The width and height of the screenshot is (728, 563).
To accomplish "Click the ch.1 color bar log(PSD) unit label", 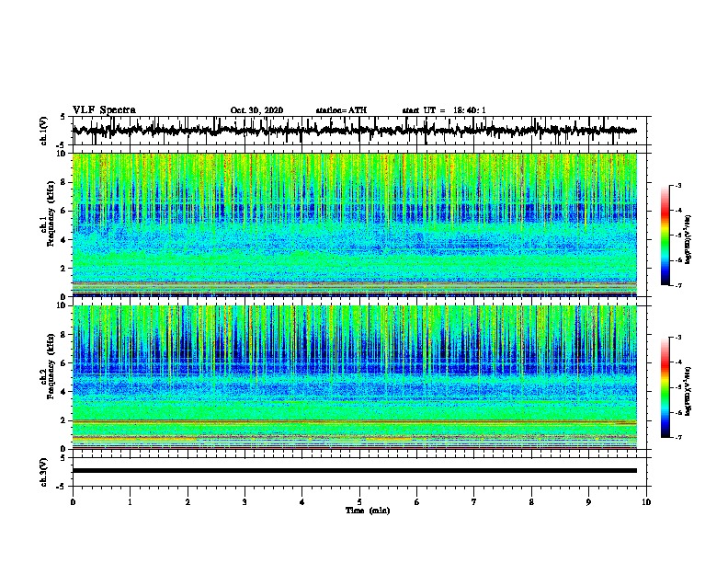I will [688, 239].
